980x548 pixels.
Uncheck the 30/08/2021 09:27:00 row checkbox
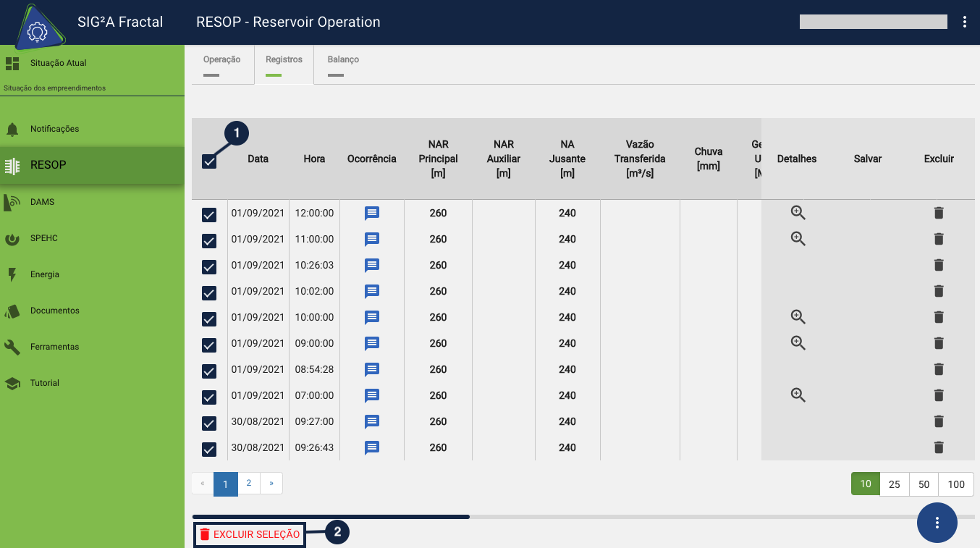pos(209,423)
